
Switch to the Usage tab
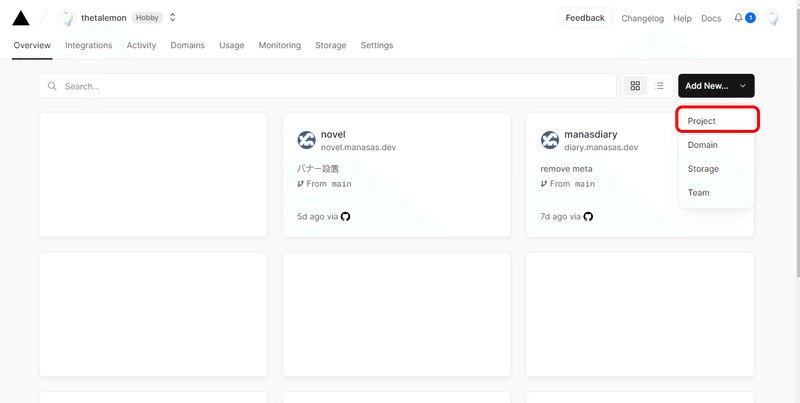232,45
